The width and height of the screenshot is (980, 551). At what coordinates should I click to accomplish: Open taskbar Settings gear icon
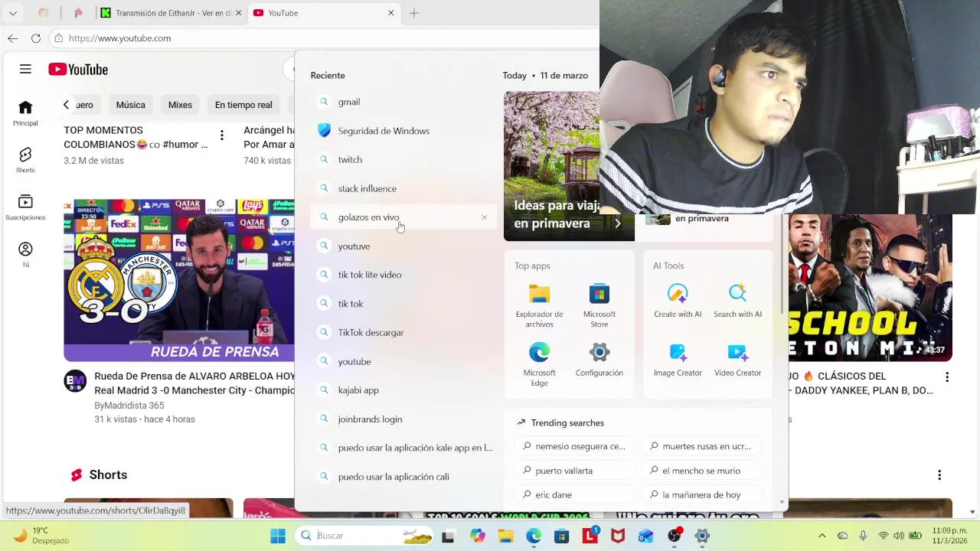(x=702, y=536)
